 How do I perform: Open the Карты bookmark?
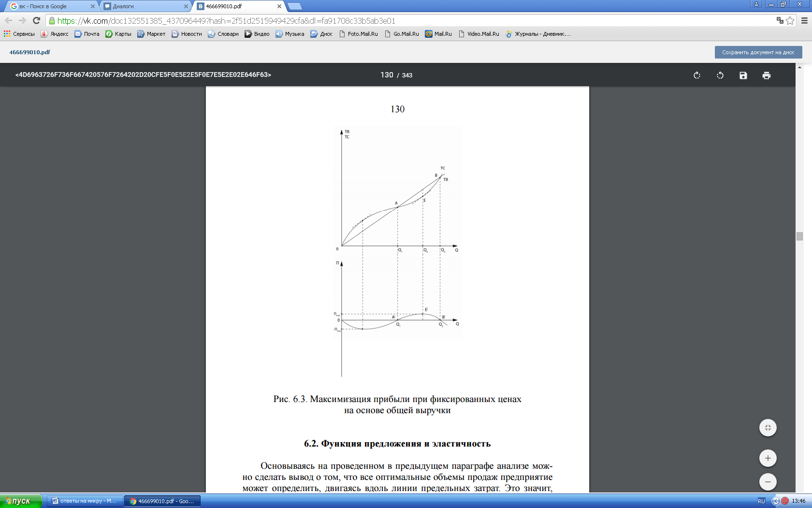118,34
